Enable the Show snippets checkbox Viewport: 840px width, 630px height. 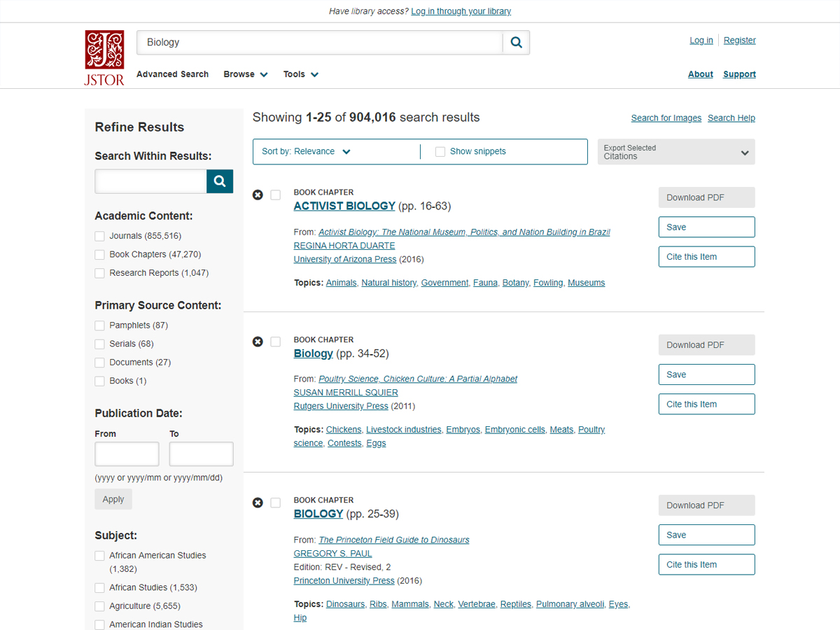tap(440, 152)
